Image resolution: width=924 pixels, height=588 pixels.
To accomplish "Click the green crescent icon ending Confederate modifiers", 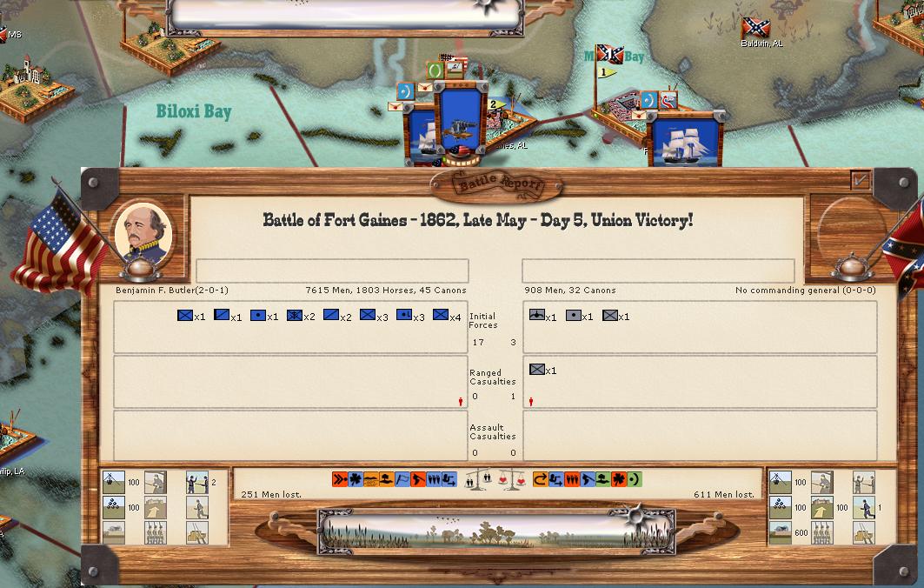I will 635,479.
